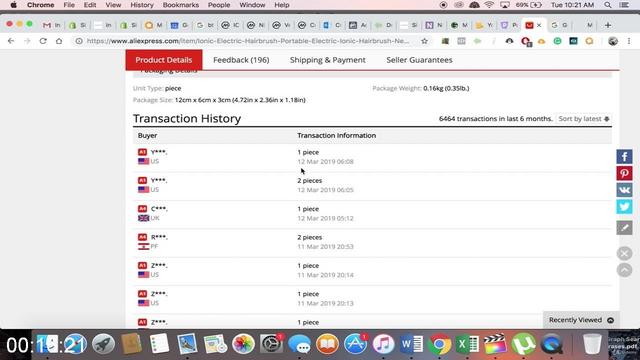Open the Chrome menu in the menu bar

(40, 5)
